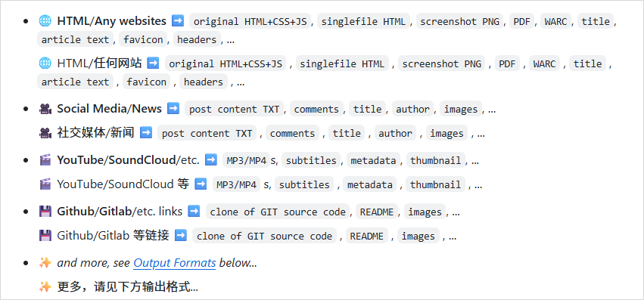This screenshot has height=300, width=644.
Task: Click '社交媒体/新闻' text
Action: click(x=95, y=133)
